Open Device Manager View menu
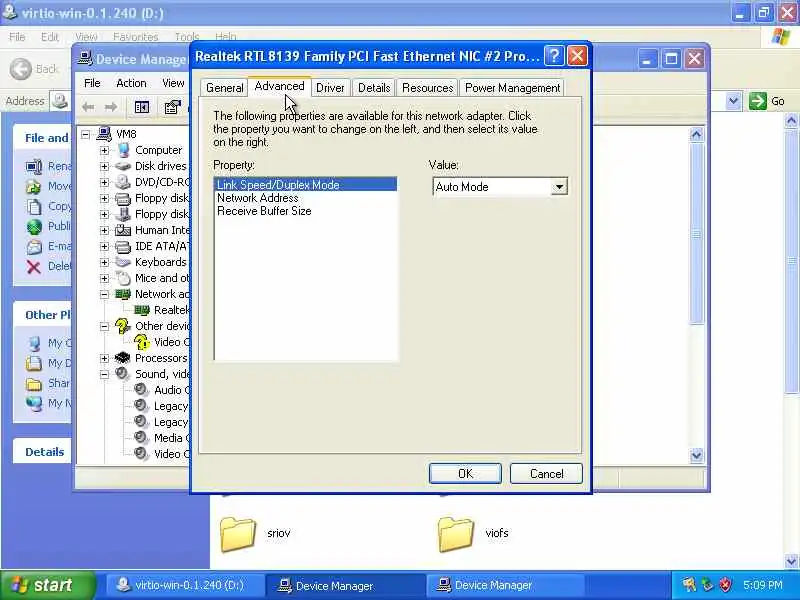This screenshot has height=600, width=800. tap(173, 83)
